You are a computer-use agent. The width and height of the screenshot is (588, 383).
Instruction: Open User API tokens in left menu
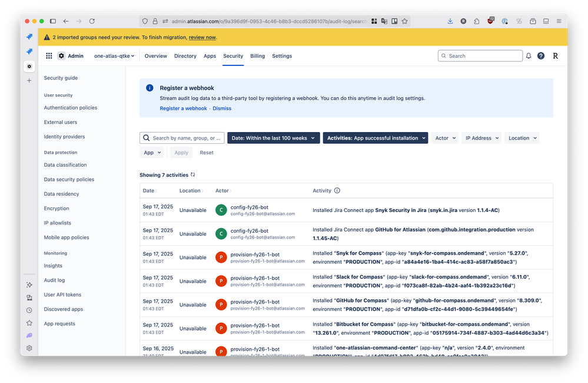pos(62,295)
